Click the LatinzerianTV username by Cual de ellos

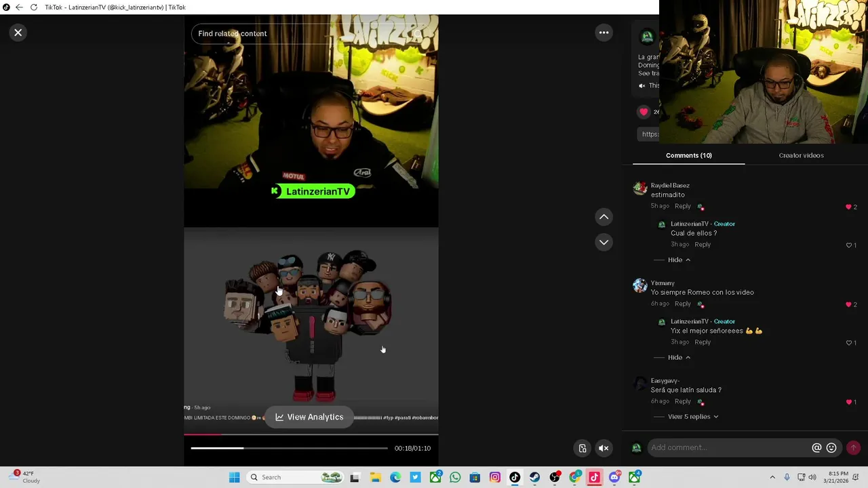(x=689, y=224)
